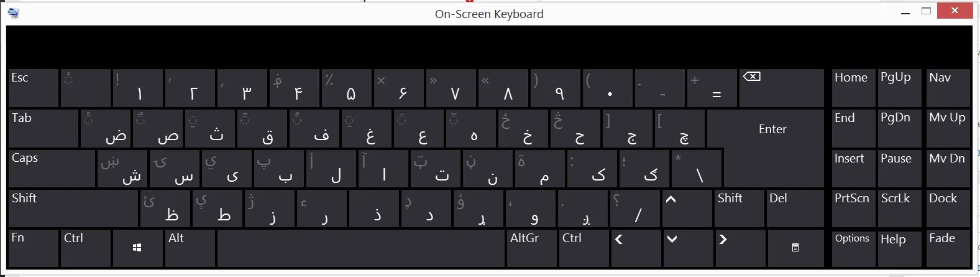980x277 pixels.
Task: Toggle the ScrLk key
Action: tap(899, 209)
